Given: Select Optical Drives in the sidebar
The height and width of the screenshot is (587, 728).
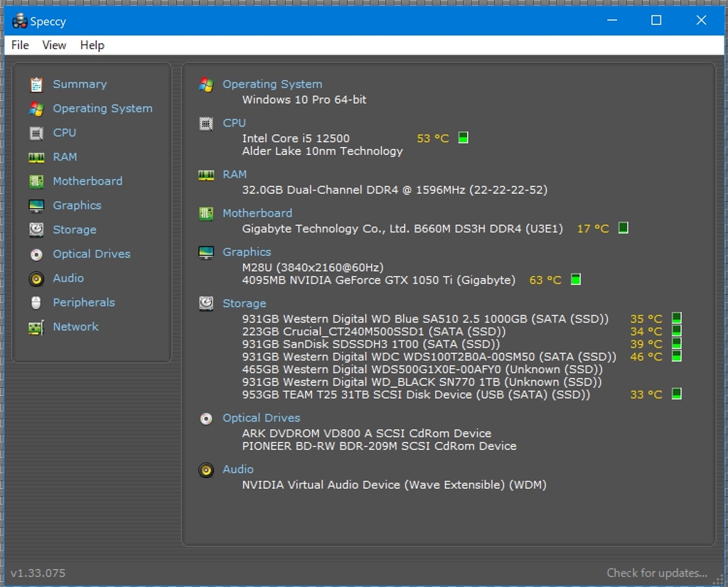Looking at the screenshot, I should pyautogui.click(x=92, y=254).
